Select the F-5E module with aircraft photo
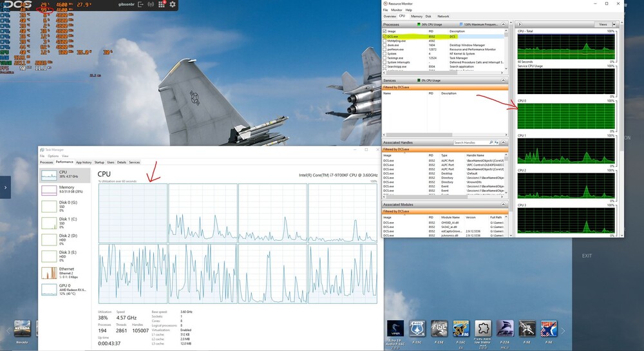This screenshot has height=351, width=644. (527, 329)
